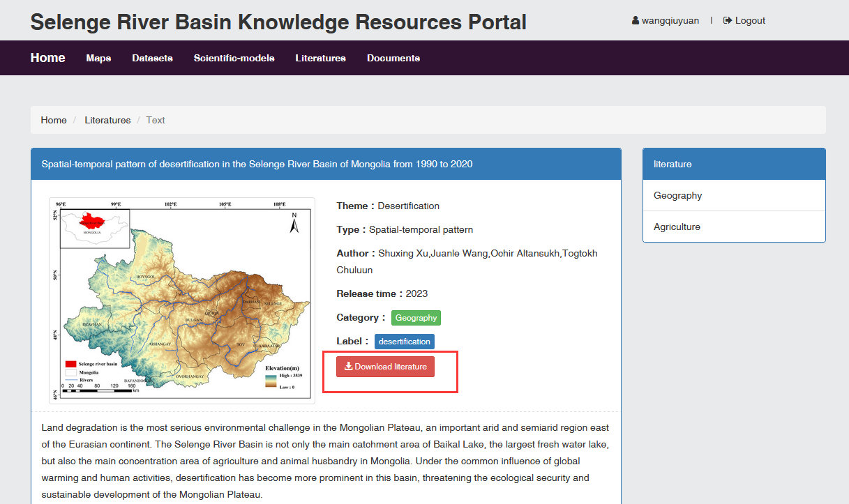
Task: Open wangqiuyuan user profile link
Action: (666, 21)
